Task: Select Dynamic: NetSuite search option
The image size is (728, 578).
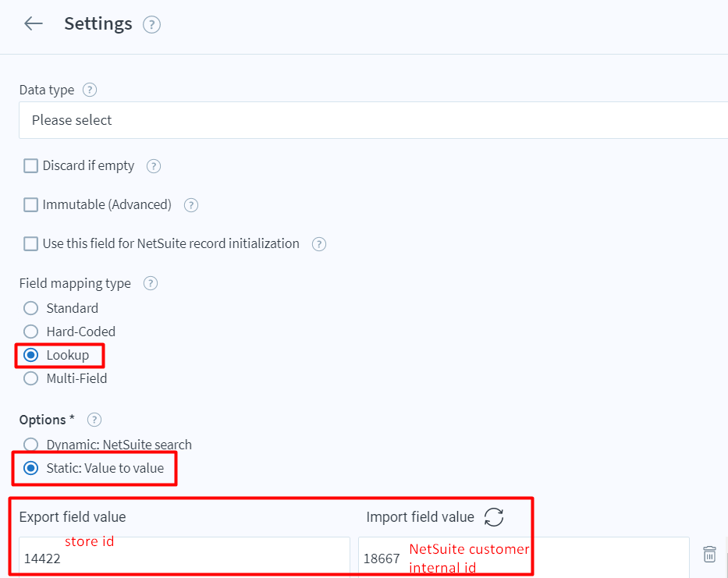Action: click(x=30, y=445)
